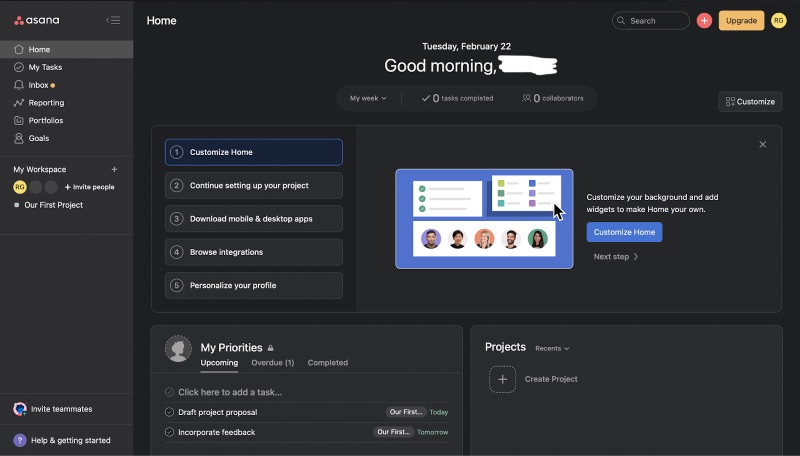Click the Today due date
Viewport: 800px width, 456px height.
pyautogui.click(x=439, y=412)
